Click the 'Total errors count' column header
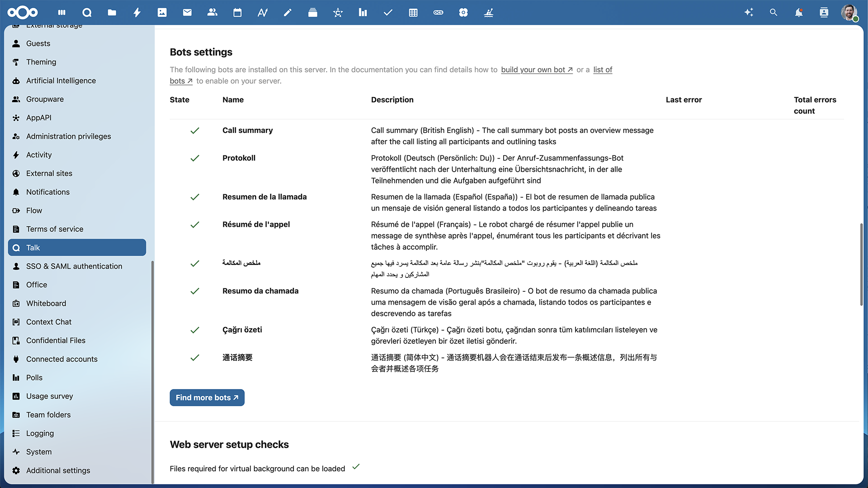Screen dimensions: 868x488 pyautogui.click(x=815, y=105)
